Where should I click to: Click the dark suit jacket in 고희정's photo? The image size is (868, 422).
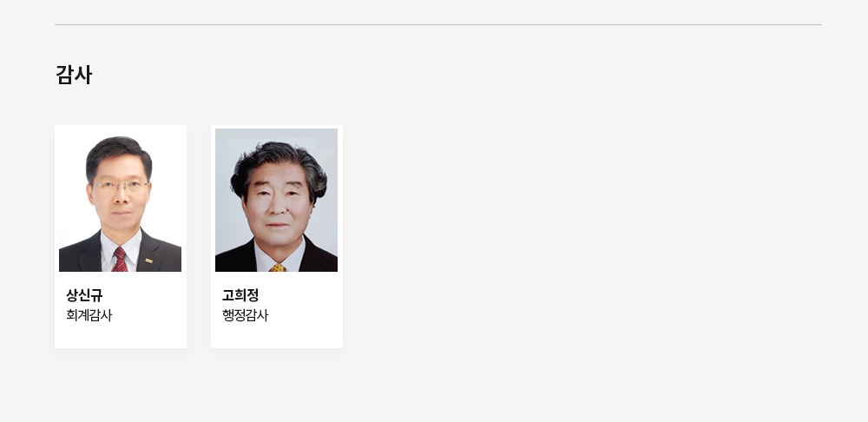pyautogui.click(x=319, y=258)
